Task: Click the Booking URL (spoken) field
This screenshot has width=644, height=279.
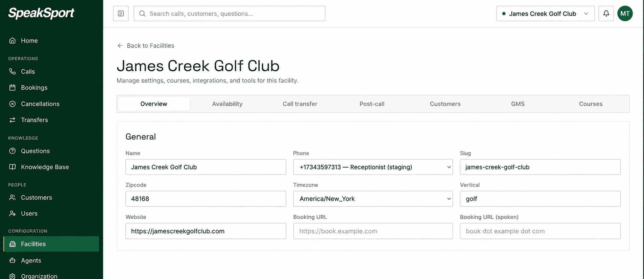Action: (540, 231)
